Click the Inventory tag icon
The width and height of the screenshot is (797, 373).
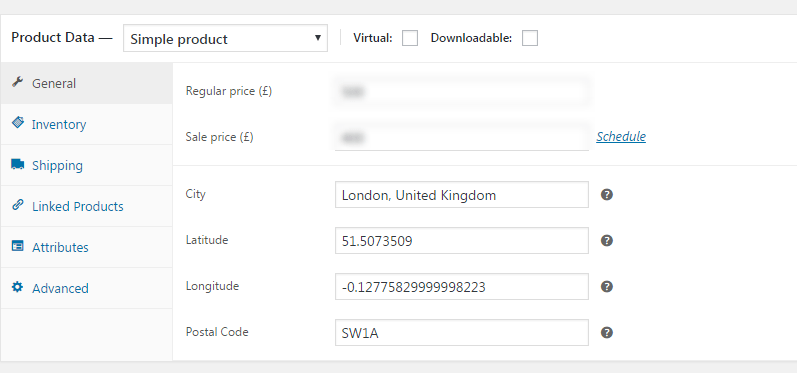pyautogui.click(x=18, y=123)
